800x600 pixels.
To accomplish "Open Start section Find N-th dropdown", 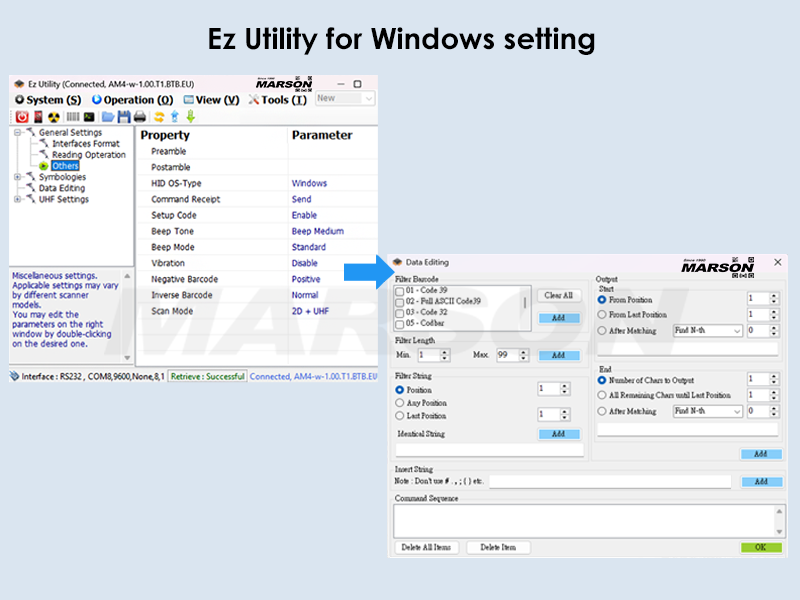I will (x=708, y=331).
